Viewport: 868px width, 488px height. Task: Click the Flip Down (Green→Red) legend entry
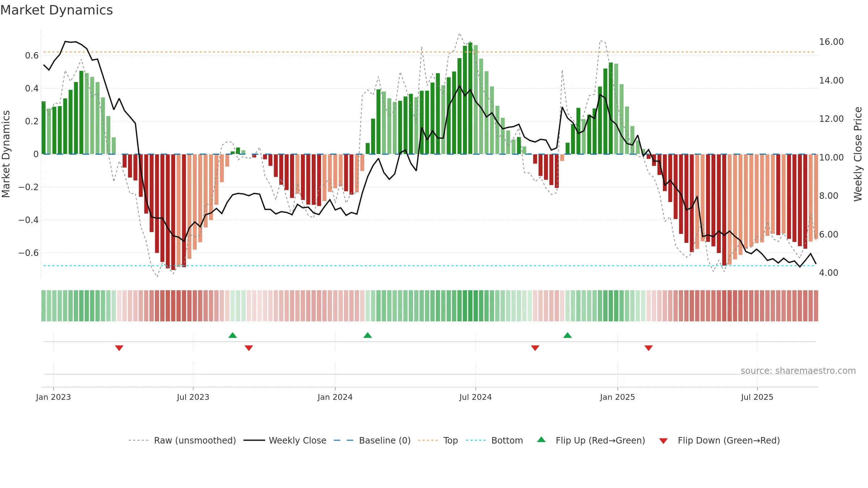point(719,440)
